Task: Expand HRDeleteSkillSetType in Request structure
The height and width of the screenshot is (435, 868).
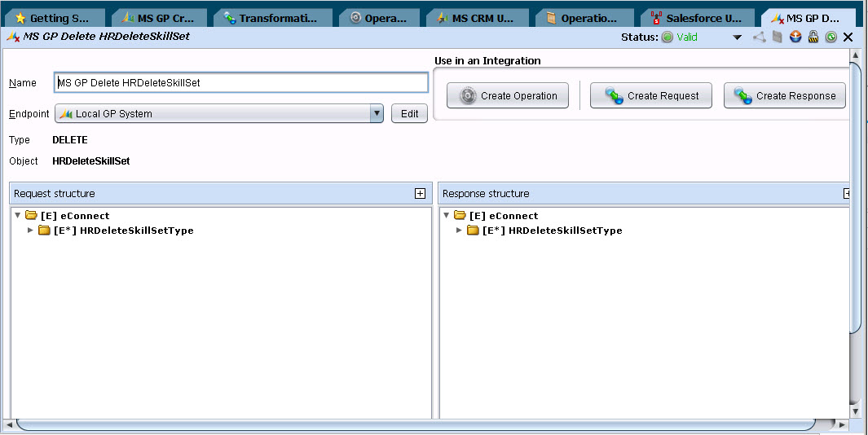Action: point(30,231)
